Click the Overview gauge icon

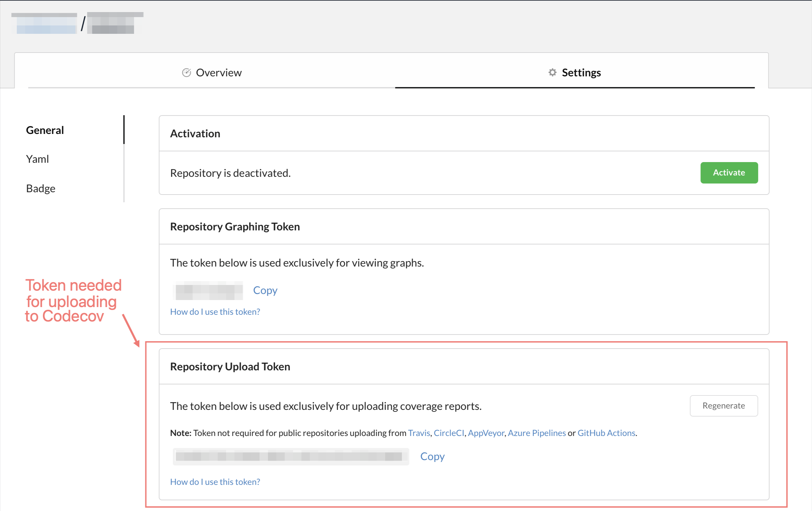187,73
